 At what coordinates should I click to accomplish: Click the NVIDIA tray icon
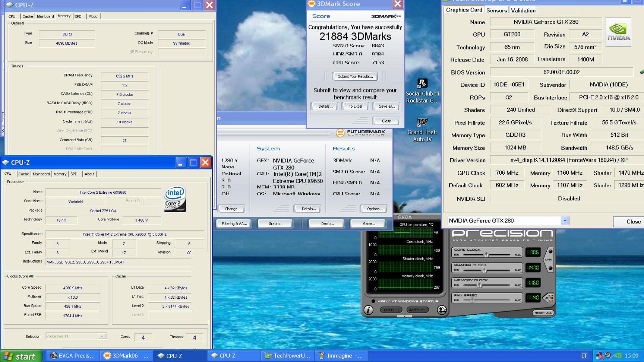click(x=618, y=356)
